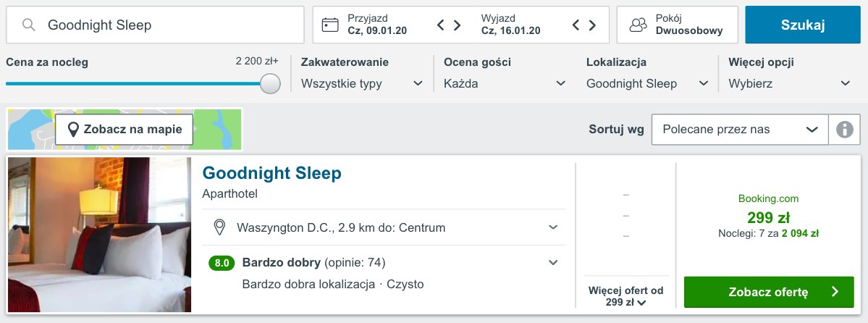Screen dimensions: 868x323
Task: Click the Aparthotel label
Action: click(230, 194)
